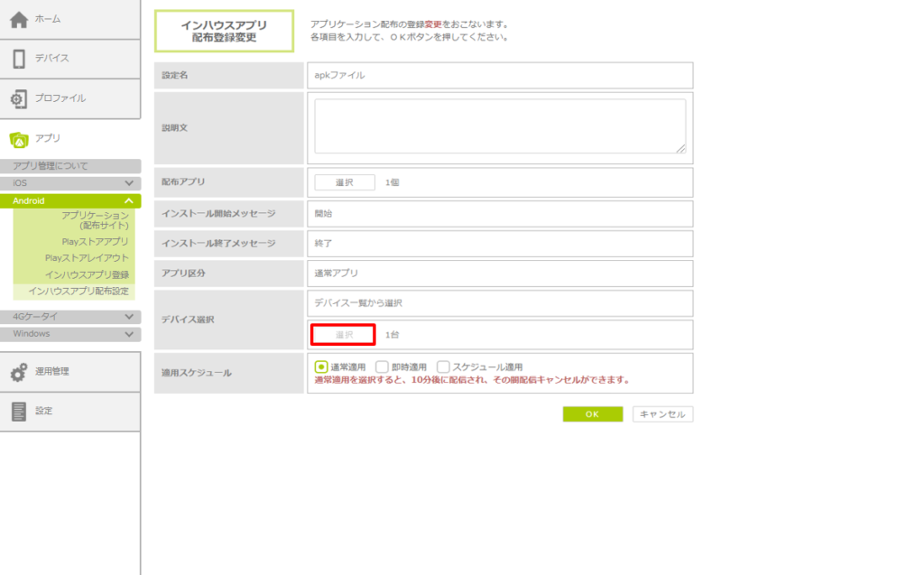Select the 通常適用 radio button
The height and width of the screenshot is (575, 924).
(x=321, y=367)
